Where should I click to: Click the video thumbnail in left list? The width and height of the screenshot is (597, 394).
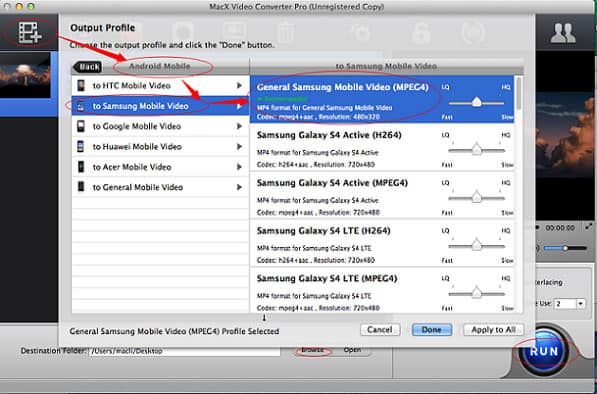tap(25, 75)
